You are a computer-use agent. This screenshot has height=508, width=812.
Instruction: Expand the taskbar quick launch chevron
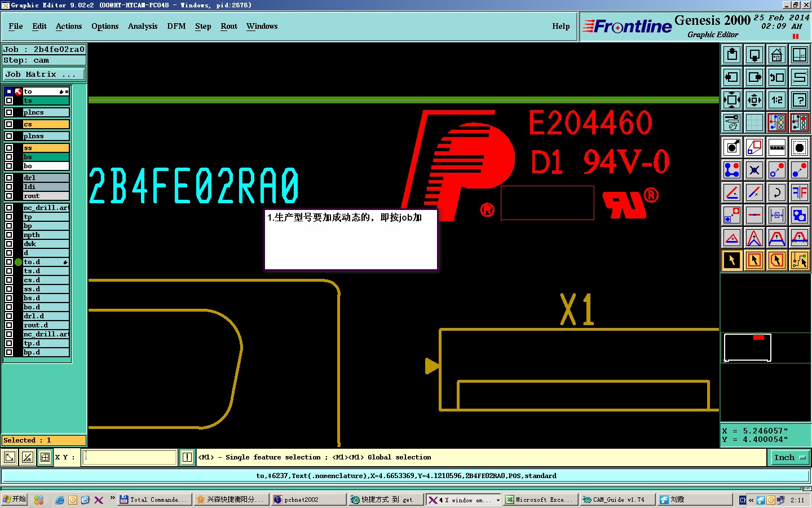[112, 498]
